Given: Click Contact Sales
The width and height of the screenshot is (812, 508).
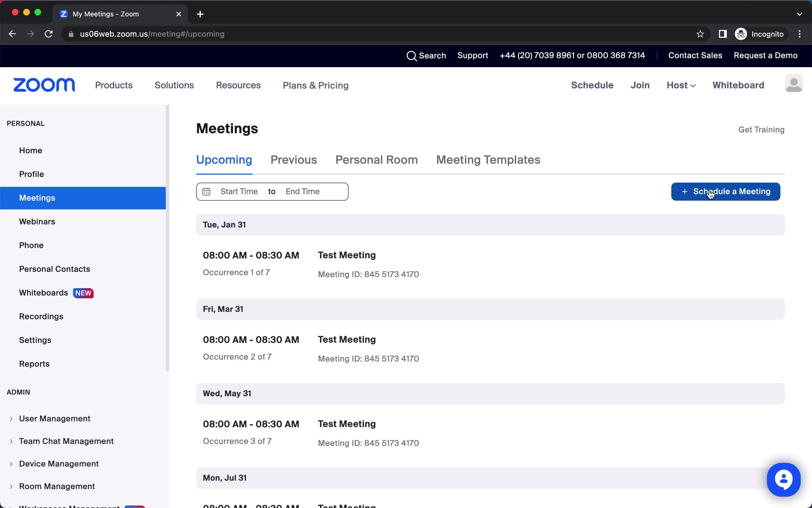Looking at the screenshot, I should click(695, 55).
